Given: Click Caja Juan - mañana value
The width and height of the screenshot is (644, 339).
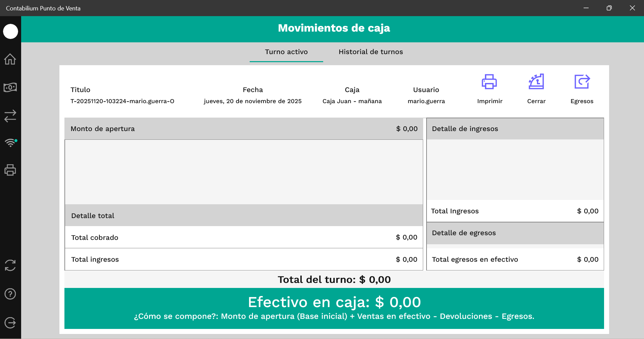Looking at the screenshot, I should (352, 101).
